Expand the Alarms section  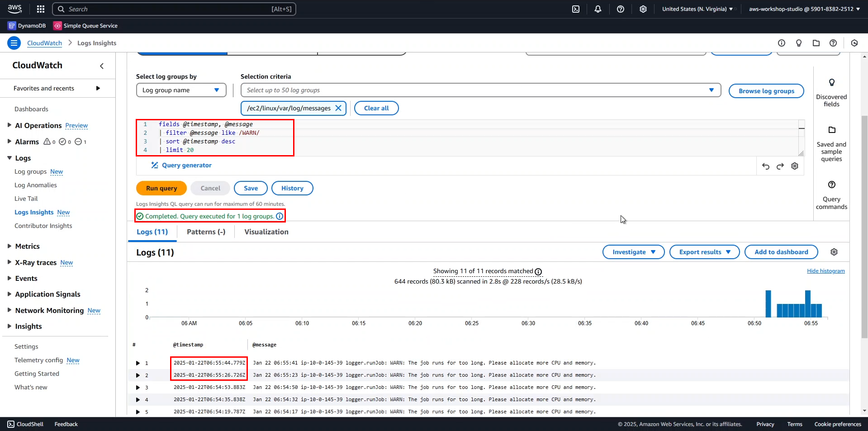pos(9,142)
